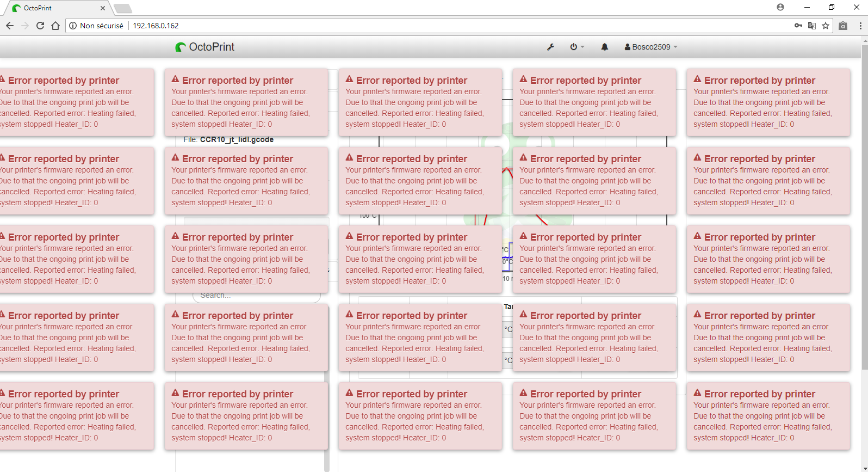This screenshot has width=868, height=472.
Task: Open the Chrome profile account icon
Action: pyautogui.click(x=780, y=7)
